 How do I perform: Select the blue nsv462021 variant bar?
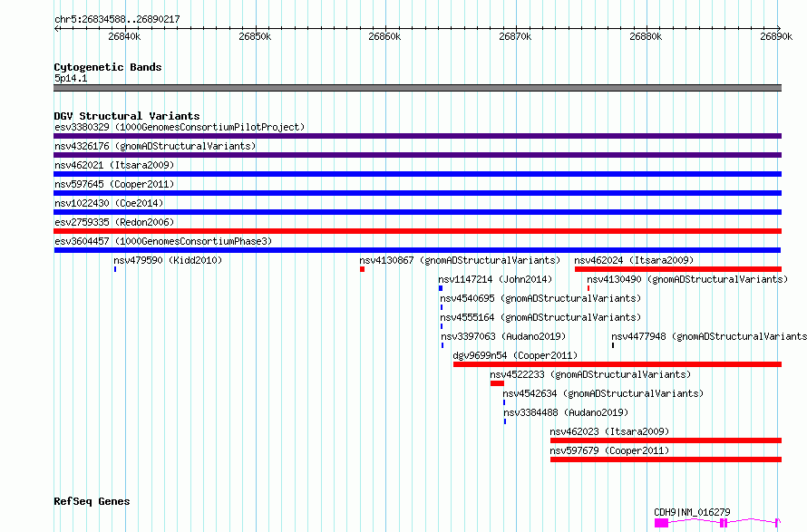[x=417, y=174]
